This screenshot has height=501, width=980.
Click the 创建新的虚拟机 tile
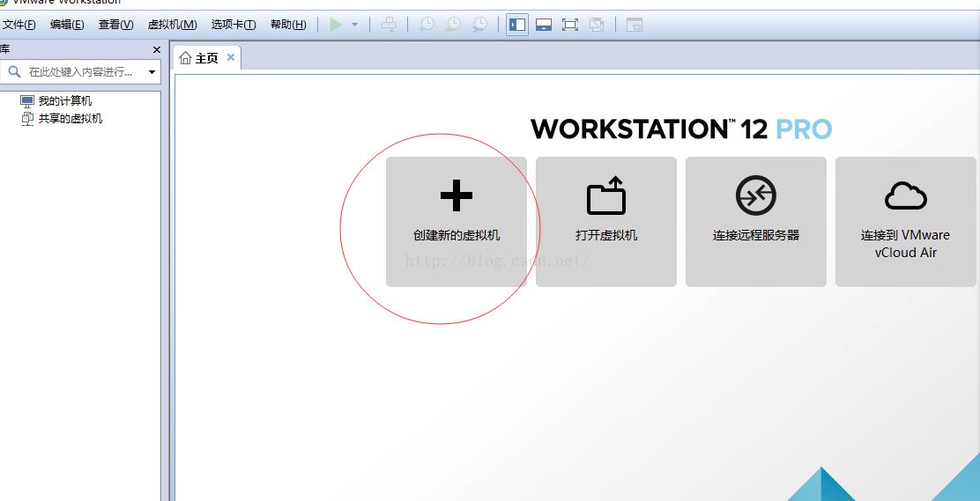(x=457, y=222)
